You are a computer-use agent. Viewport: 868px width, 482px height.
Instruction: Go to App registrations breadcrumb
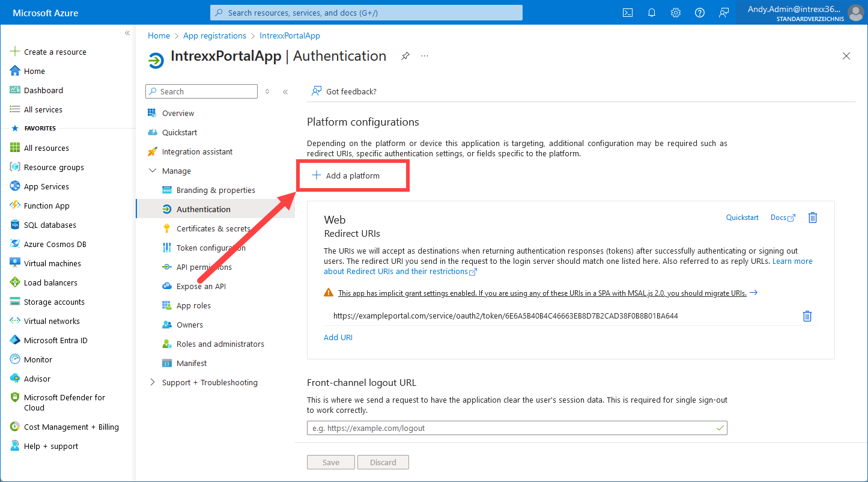214,35
